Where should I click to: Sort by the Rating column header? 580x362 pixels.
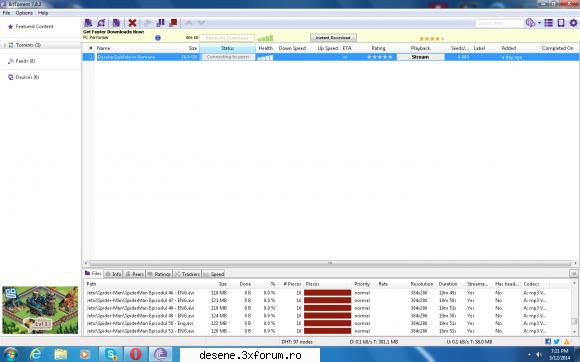click(378, 48)
